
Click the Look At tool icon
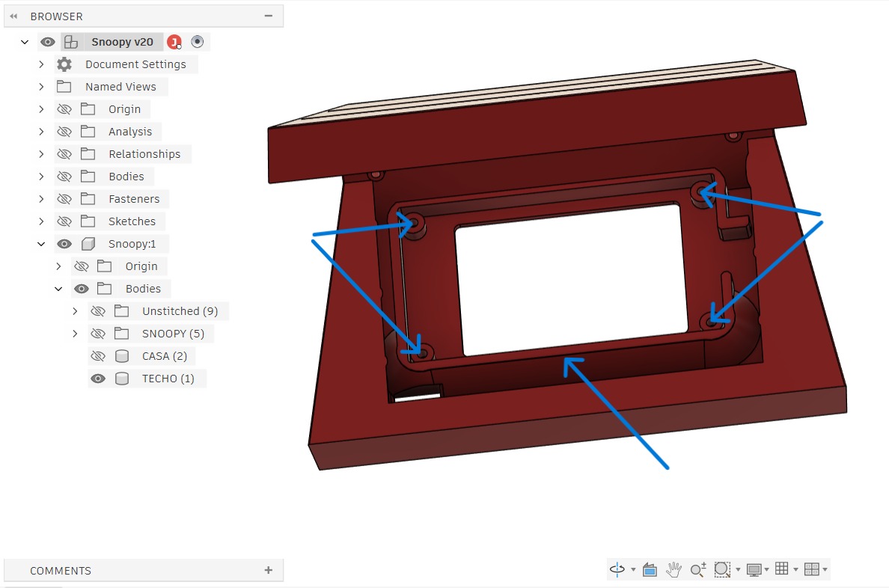[650, 569]
